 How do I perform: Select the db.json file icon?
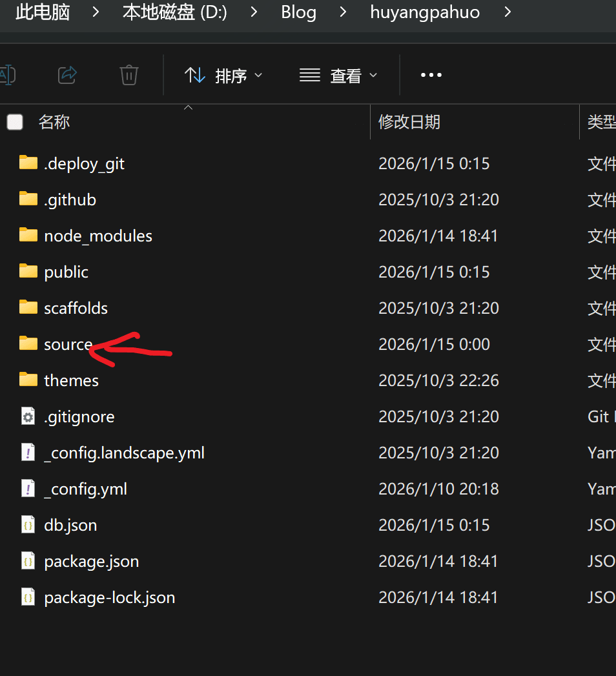[x=28, y=526]
